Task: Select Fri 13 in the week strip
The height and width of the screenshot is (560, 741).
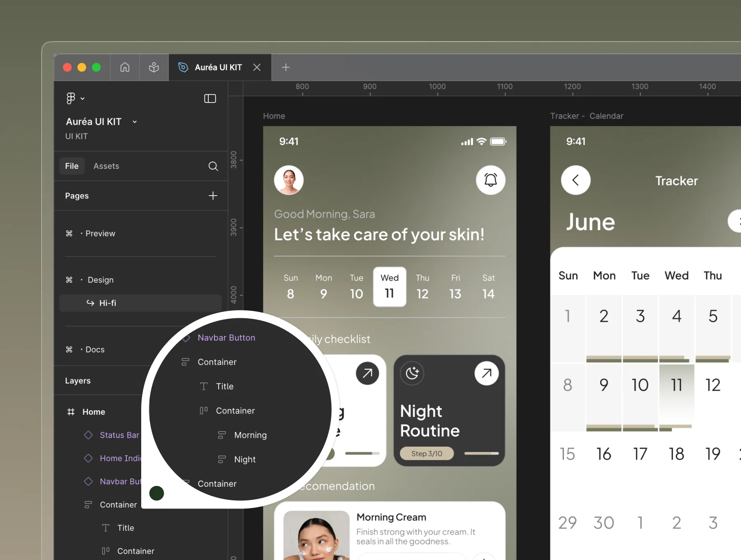Action: point(455,287)
